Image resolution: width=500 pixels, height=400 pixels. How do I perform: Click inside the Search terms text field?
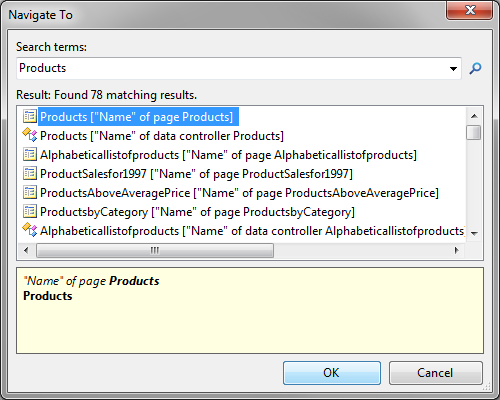pos(232,68)
